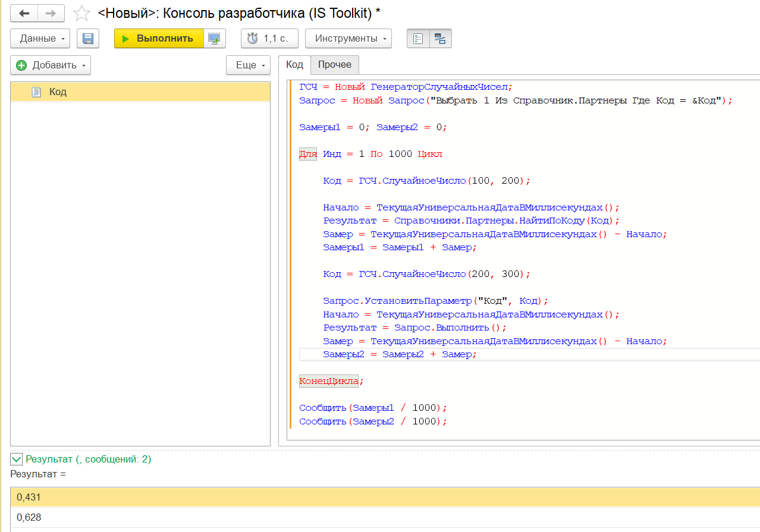The height and width of the screenshot is (532, 760).
Task: Select the Код item in list
Action: pyautogui.click(x=140, y=92)
